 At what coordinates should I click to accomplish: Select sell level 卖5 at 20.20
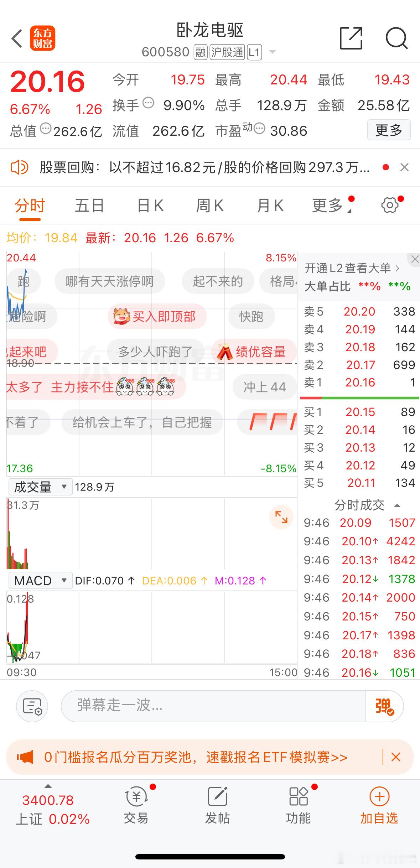(359, 311)
